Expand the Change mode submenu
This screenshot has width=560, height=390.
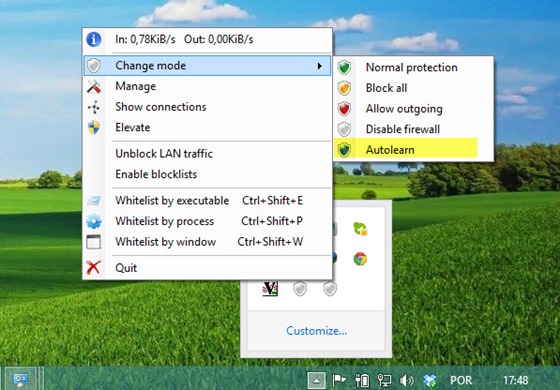coord(207,66)
